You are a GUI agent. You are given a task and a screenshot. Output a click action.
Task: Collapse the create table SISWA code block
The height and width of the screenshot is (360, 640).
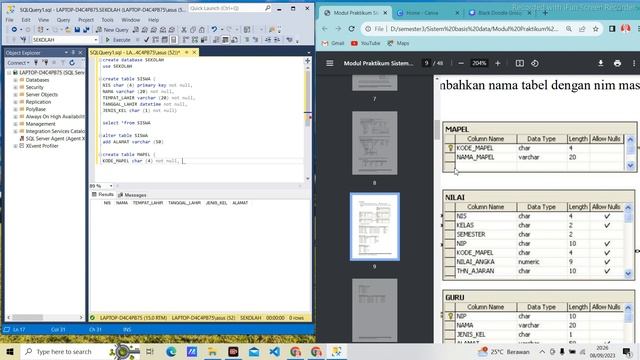click(100, 79)
